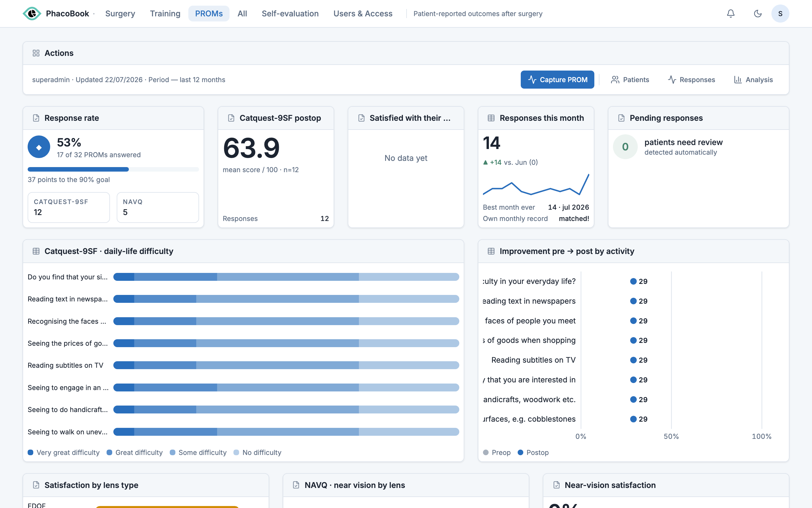
Task: Click the Pending responses card icon
Action: click(621, 118)
